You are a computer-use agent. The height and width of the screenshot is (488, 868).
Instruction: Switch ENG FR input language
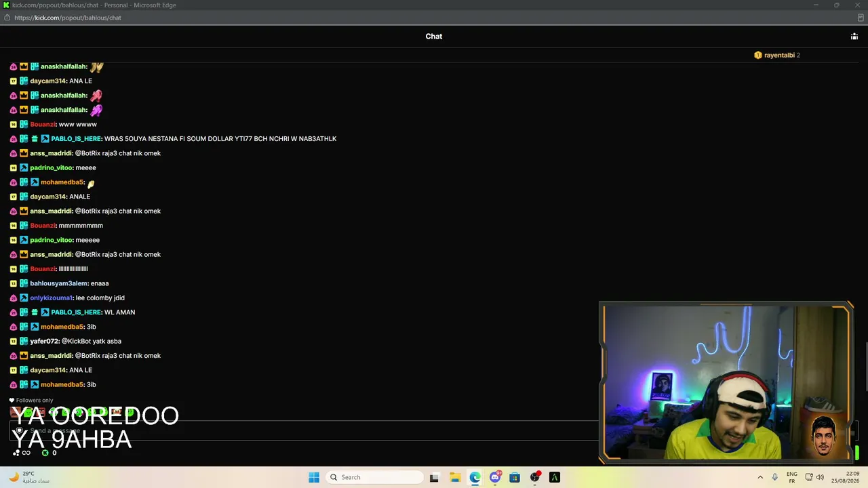click(x=791, y=477)
